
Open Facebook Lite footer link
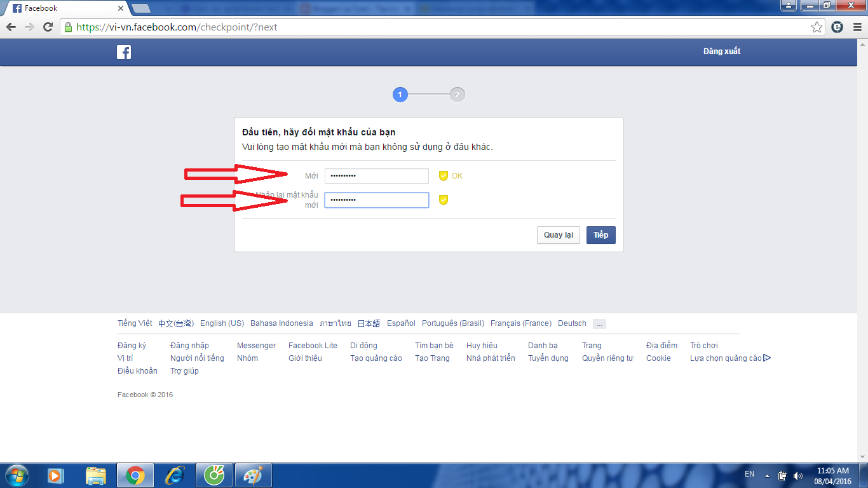[x=313, y=346]
